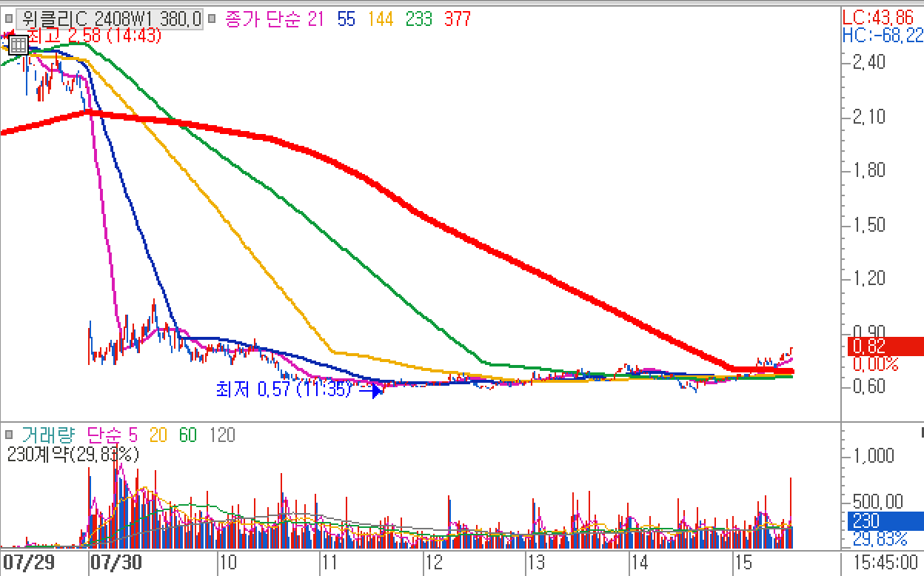Click the 최고 2.58 (14:43) high label
The height and width of the screenshot is (576, 924).
pos(93,36)
